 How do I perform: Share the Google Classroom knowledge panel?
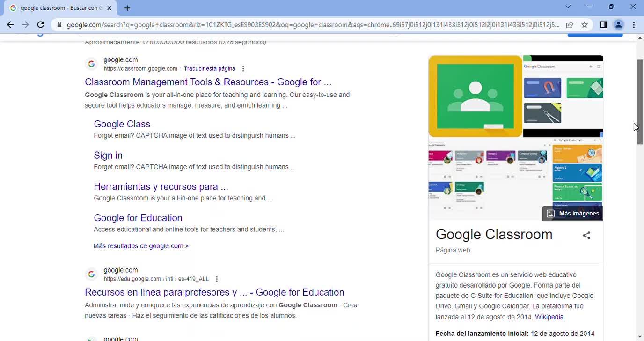[586, 235]
